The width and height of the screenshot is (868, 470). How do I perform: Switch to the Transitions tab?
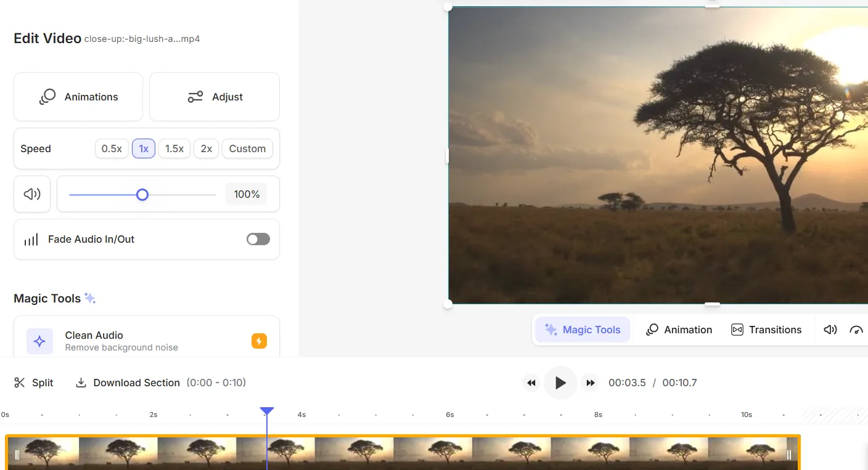pyautogui.click(x=766, y=330)
